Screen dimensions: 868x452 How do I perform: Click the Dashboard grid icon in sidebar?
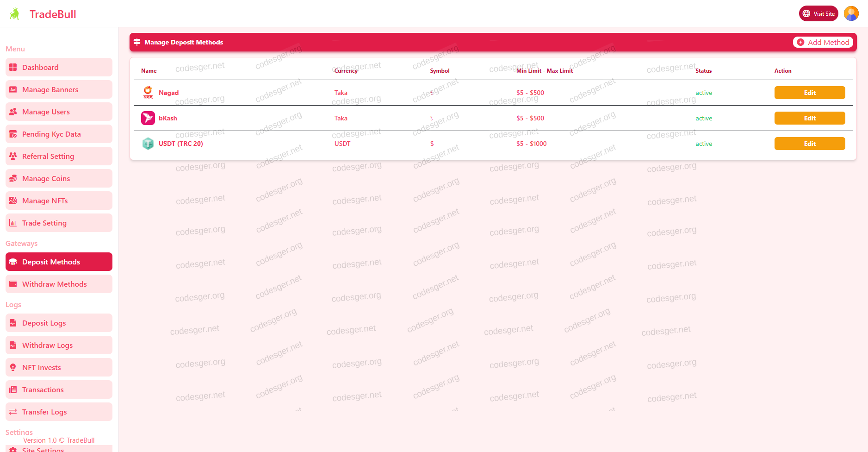[x=13, y=68]
